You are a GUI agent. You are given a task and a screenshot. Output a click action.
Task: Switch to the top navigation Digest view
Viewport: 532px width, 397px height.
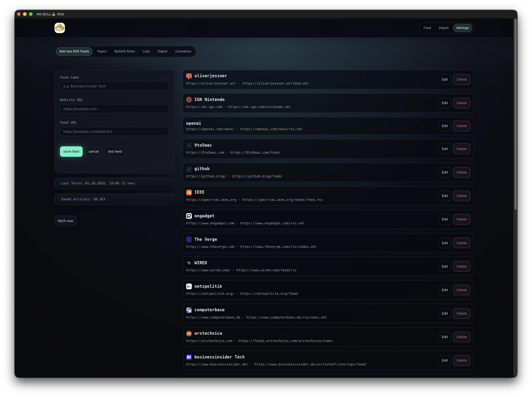(x=443, y=28)
